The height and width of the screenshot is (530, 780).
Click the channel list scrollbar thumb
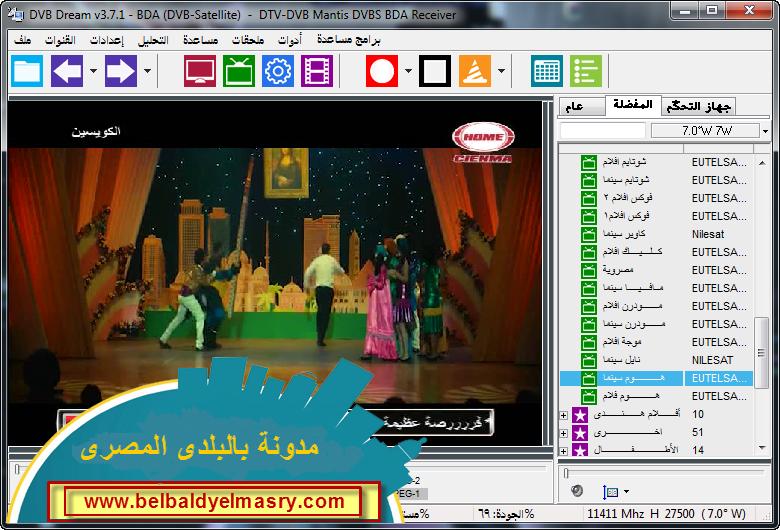click(761, 353)
